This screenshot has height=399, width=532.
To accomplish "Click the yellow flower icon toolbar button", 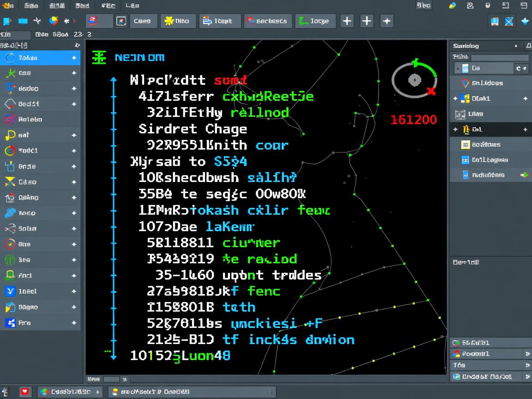I will pos(178,21).
